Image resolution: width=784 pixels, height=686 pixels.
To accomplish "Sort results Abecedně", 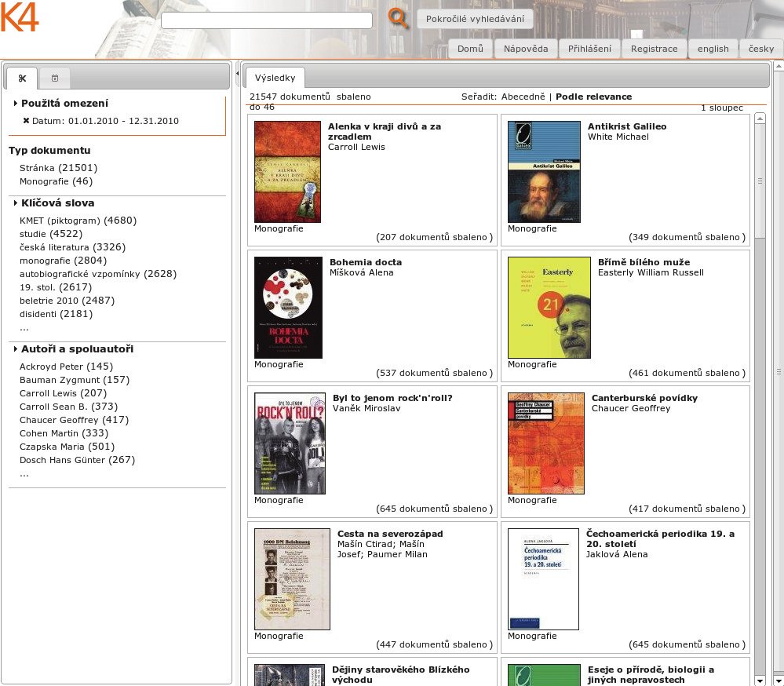I will pyautogui.click(x=523, y=97).
